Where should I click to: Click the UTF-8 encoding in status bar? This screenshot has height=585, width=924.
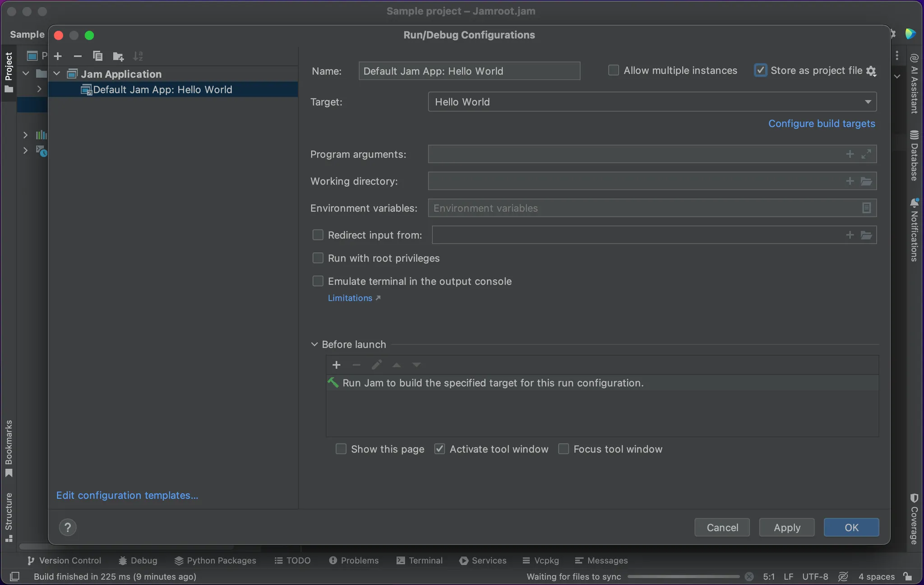tap(815, 576)
